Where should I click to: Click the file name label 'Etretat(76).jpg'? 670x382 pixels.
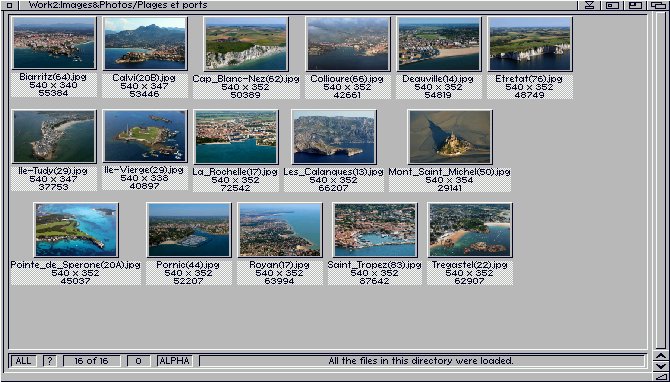click(529, 79)
